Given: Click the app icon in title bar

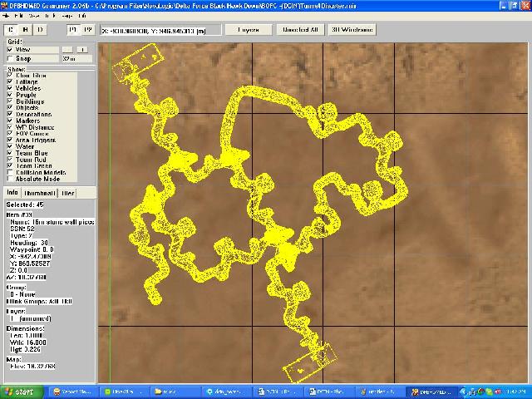Looking at the screenshot, I should coord(5,5).
